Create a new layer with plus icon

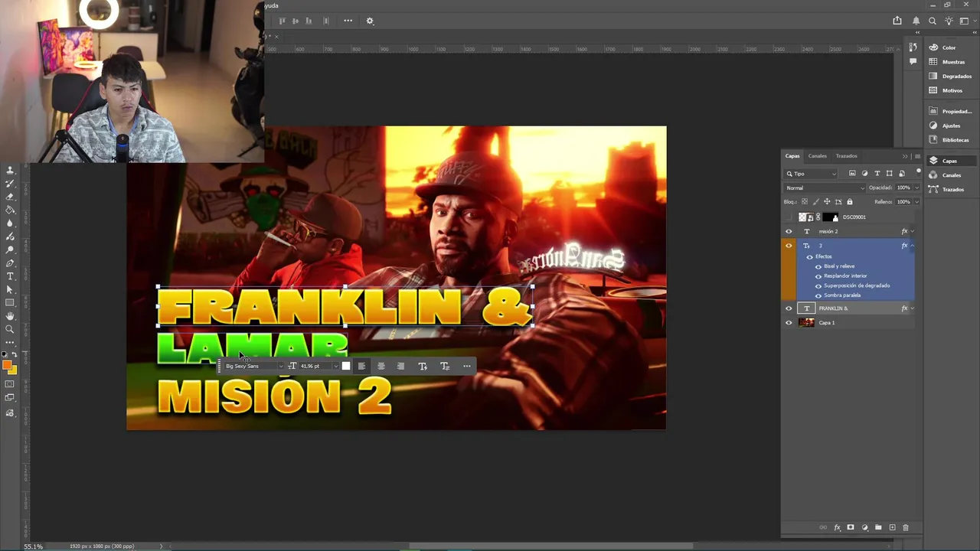[892, 527]
